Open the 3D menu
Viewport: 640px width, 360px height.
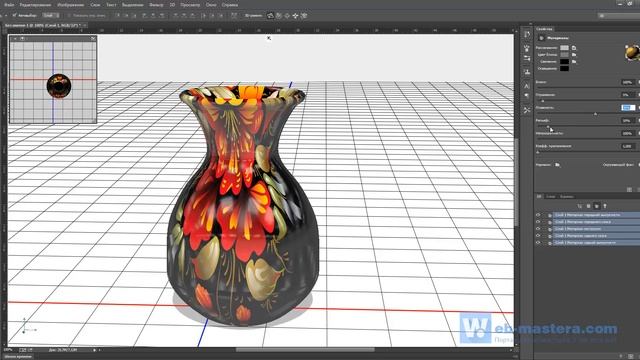pyautogui.click(x=172, y=5)
